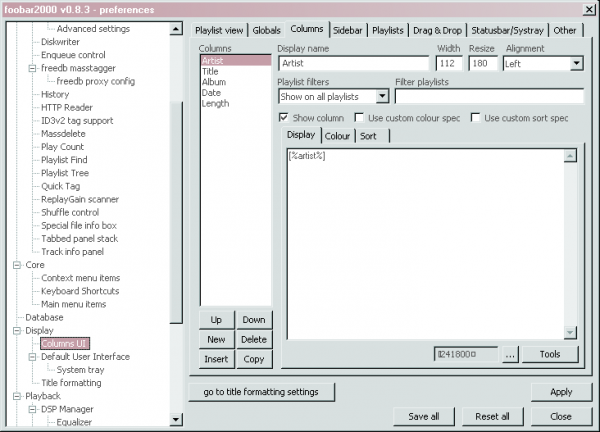Viewport: 600px width, 432px height.
Task: Click the Delete column button
Action: (x=253, y=340)
